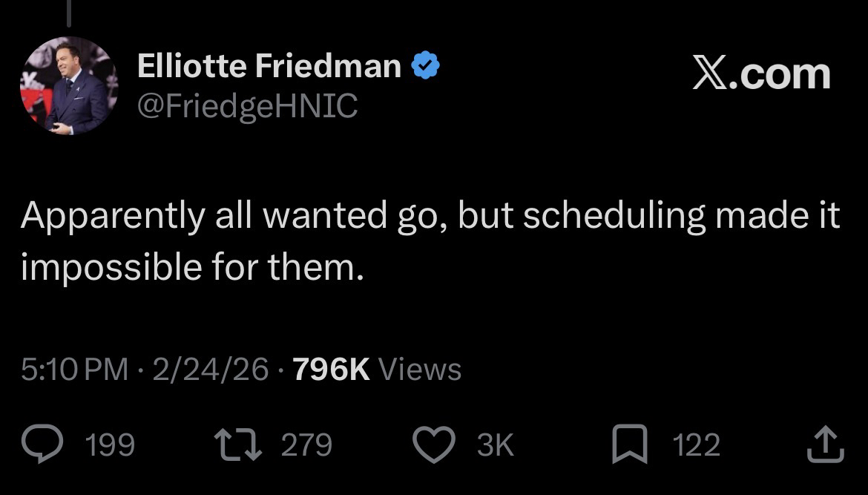Click the X.com logo
868x495 pixels.
coord(761,75)
